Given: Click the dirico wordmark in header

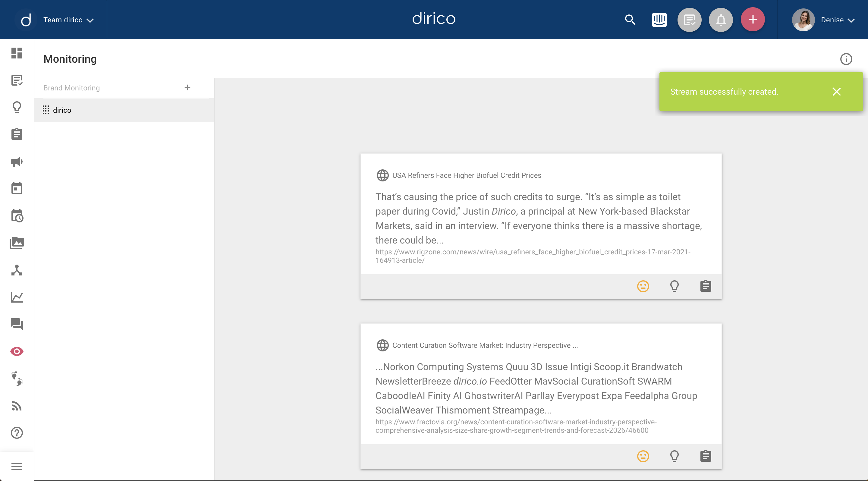Looking at the screenshot, I should coord(434,18).
